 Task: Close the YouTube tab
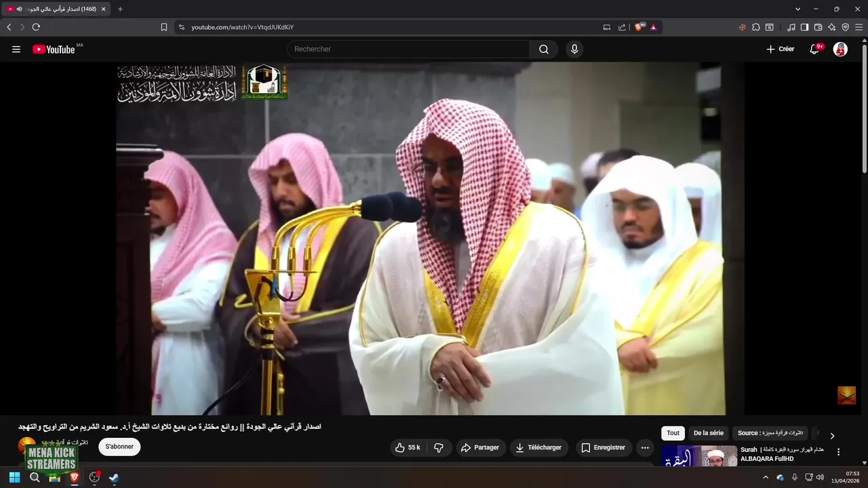pos(103,9)
